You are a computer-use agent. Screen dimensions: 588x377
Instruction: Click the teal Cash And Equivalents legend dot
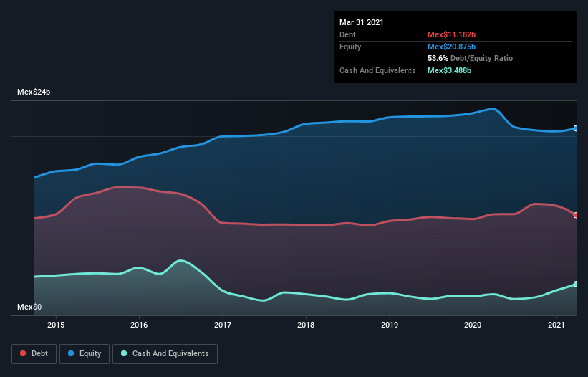tap(124, 353)
